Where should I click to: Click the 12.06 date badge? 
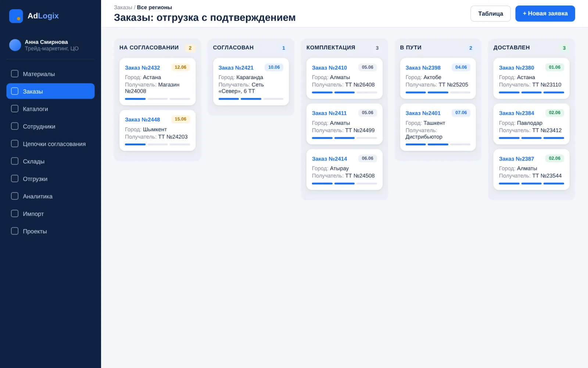point(180,67)
